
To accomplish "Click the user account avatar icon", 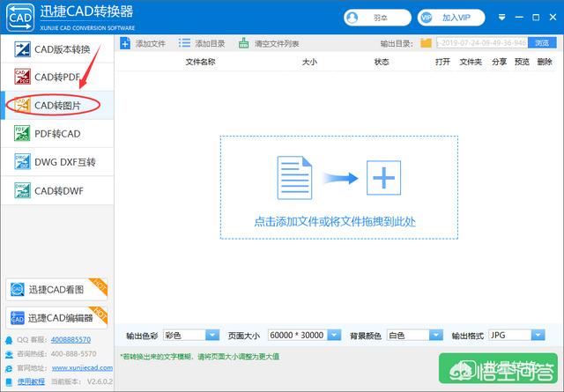I will [x=353, y=17].
